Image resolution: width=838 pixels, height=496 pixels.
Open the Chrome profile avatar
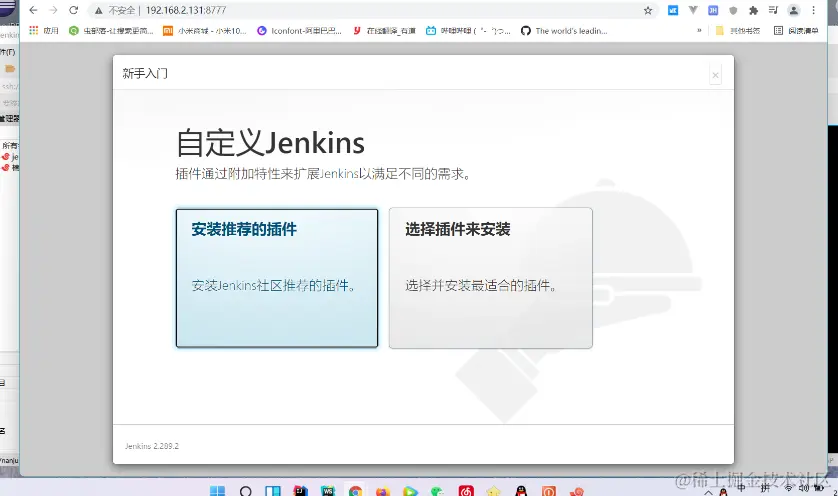pos(794,10)
